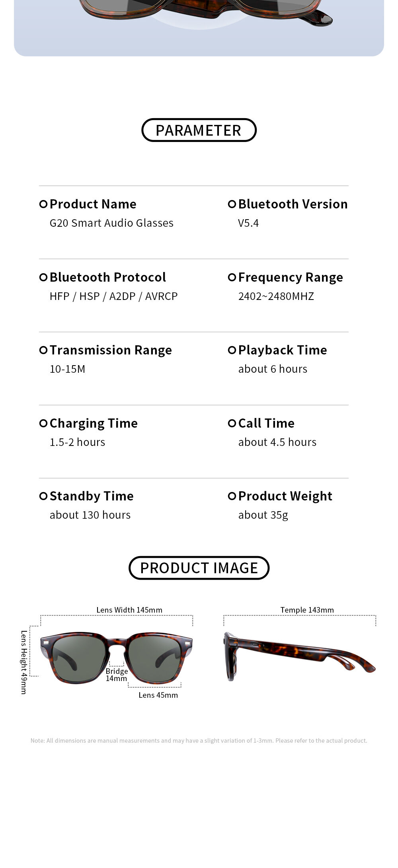Click the circle bullet beside Charging Time

tap(43, 423)
